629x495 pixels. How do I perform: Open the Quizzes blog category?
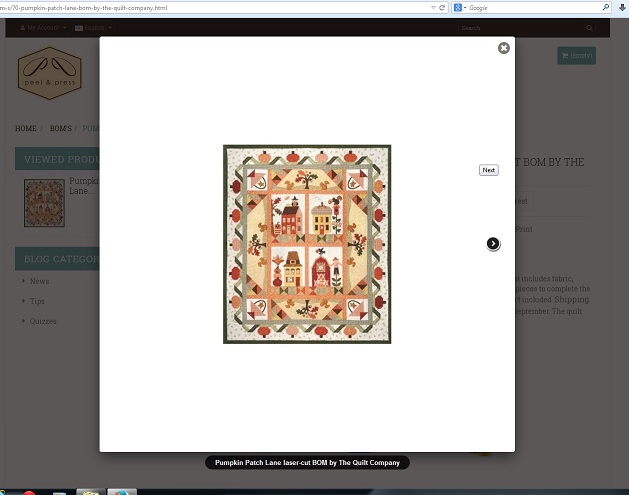click(x=43, y=321)
